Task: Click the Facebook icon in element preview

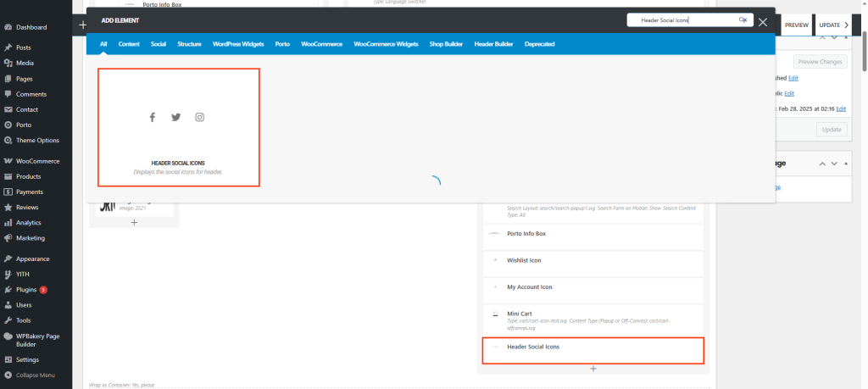Action: coord(153,118)
